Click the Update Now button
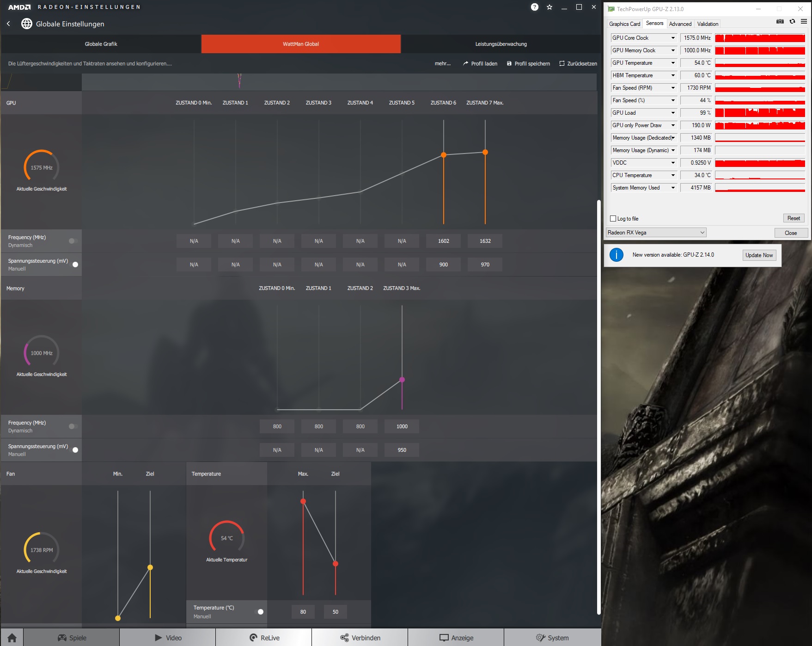The width and height of the screenshot is (812, 646). point(759,255)
